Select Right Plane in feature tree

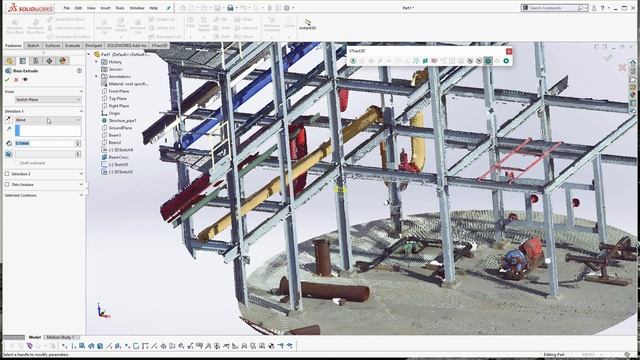(x=119, y=106)
